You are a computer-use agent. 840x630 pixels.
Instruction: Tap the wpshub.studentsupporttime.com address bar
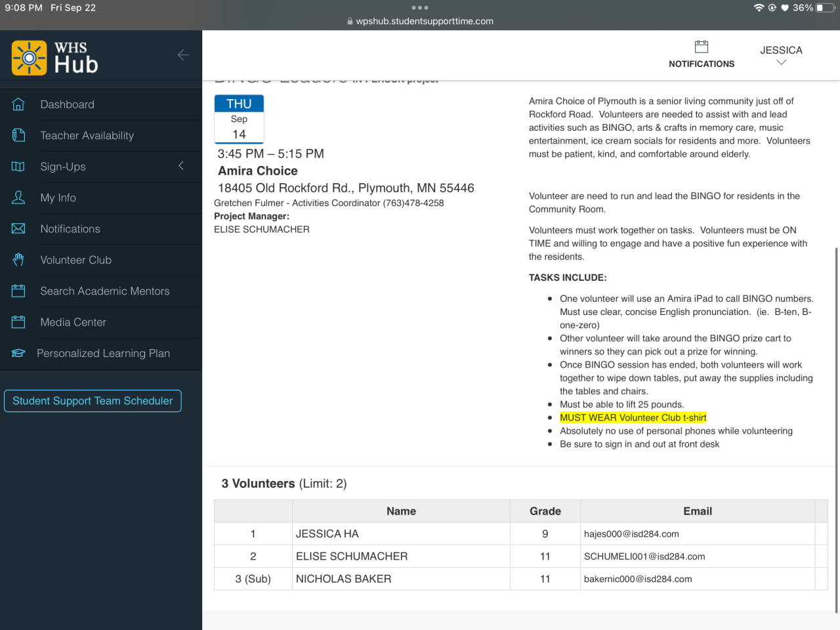point(420,21)
